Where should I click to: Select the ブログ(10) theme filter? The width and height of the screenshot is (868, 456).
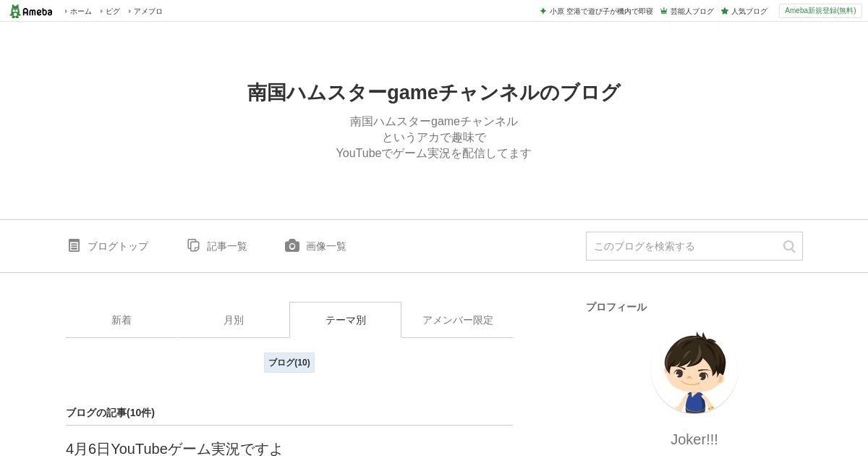pyautogui.click(x=289, y=363)
